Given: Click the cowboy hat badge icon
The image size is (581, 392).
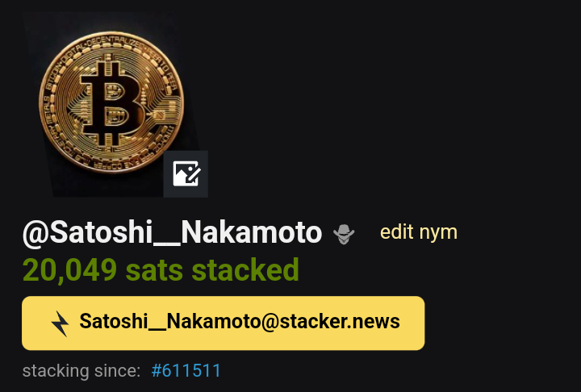Looking at the screenshot, I should [x=344, y=234].
